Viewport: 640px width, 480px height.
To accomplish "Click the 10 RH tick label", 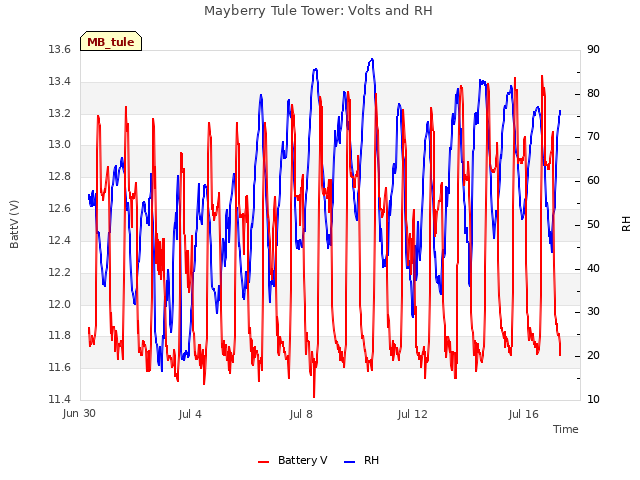I will pos(593,399).
